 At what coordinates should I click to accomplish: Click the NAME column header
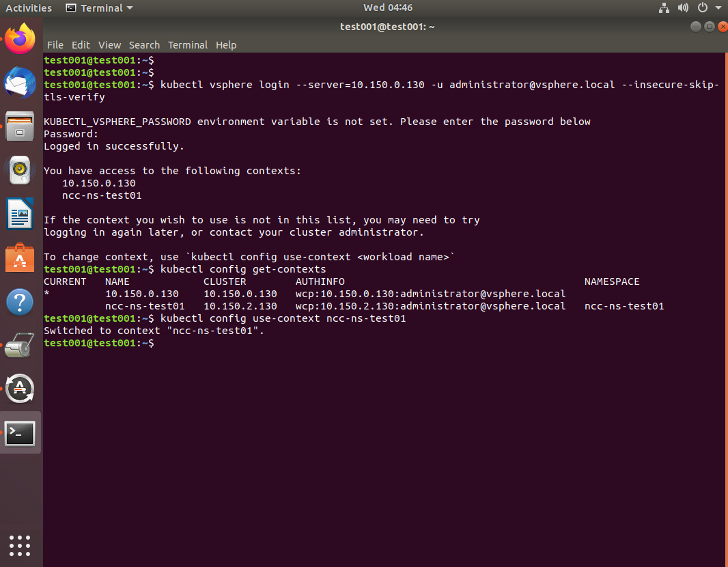pos(117,282)
